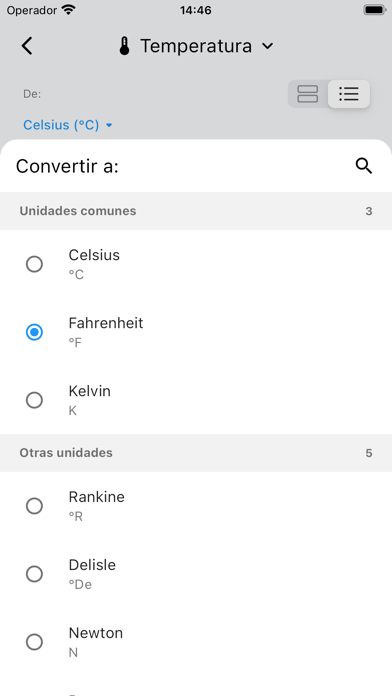The image size is (392, 696).
Task: Tap the Convertir a: heading
Action: click(67, 166)
